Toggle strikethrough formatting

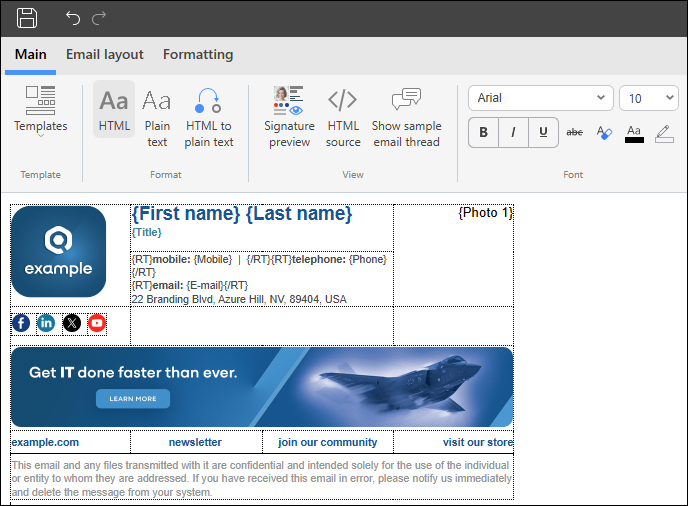pyautogui.click(x=574, y=132)
